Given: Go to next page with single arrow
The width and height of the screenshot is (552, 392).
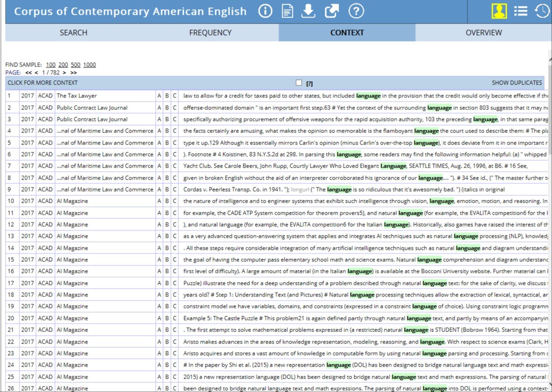Looking at the screenshot, I should (x=64, y=72).
